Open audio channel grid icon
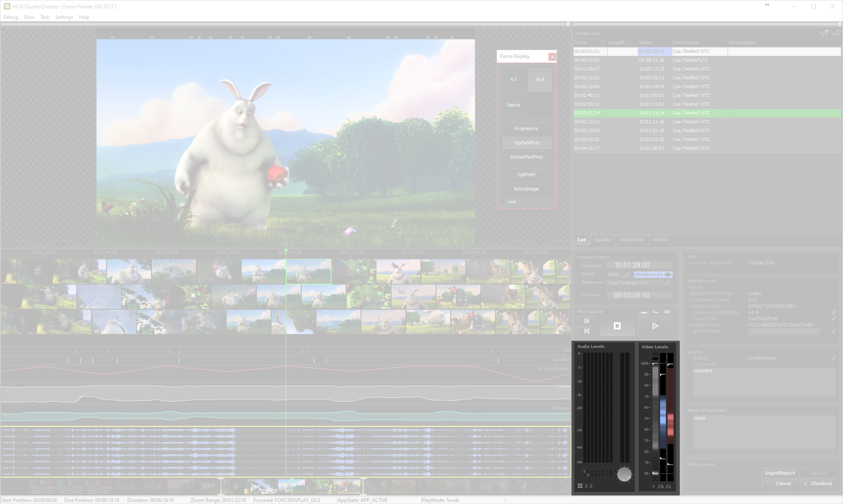843x504 pixels. pos(580,486)
